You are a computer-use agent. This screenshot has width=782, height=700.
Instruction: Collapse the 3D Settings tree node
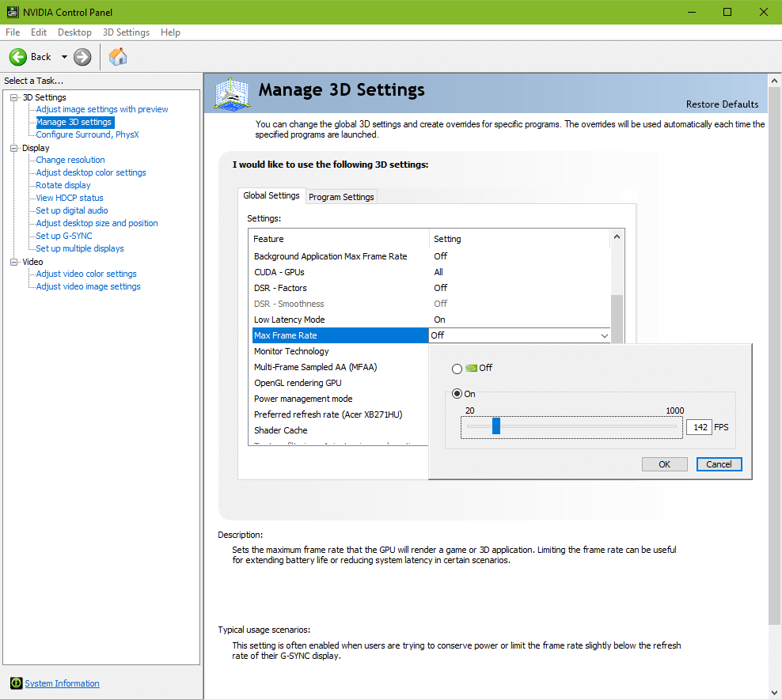(x=13, y=97)
